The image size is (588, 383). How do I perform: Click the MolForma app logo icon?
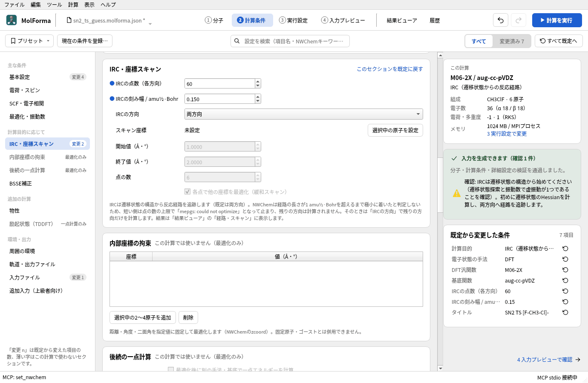[x=12, y=20]
